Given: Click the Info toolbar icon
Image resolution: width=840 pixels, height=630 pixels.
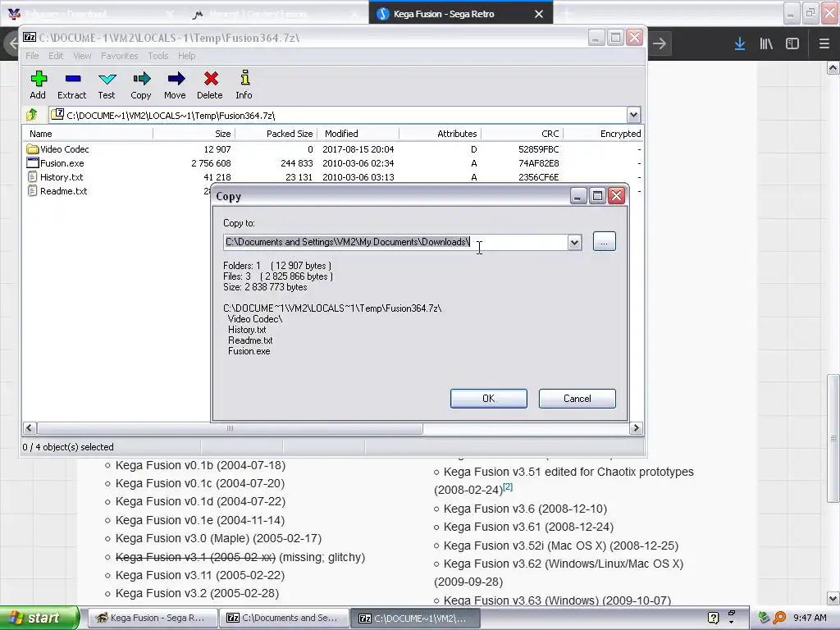Looking at the screenshot, I should coord(244,78).
